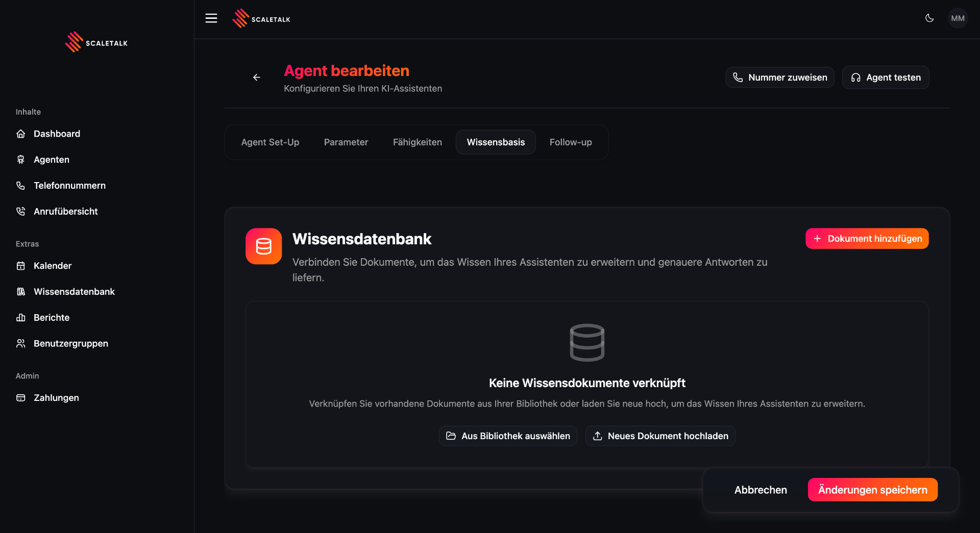
Task: Open the Follow-up tab
Action: coord(571,142)
